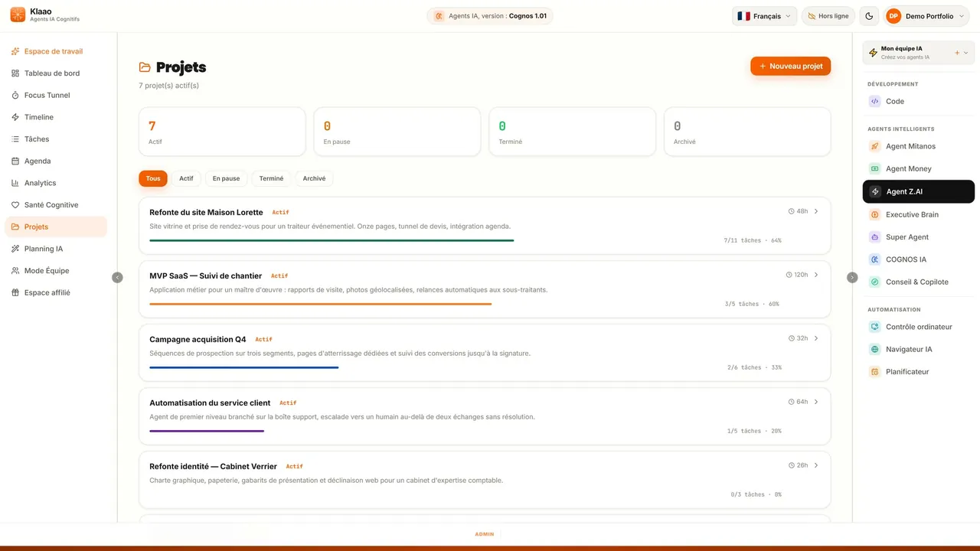Open Agent Money

918,168
